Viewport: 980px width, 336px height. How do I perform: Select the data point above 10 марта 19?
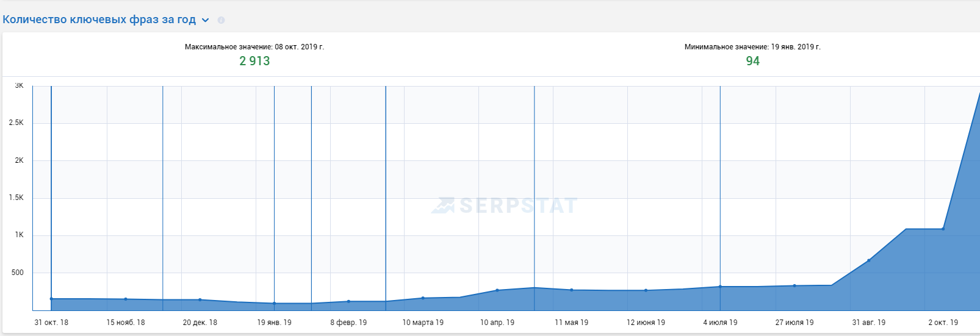pyautogui.click(x=423, y=298)
